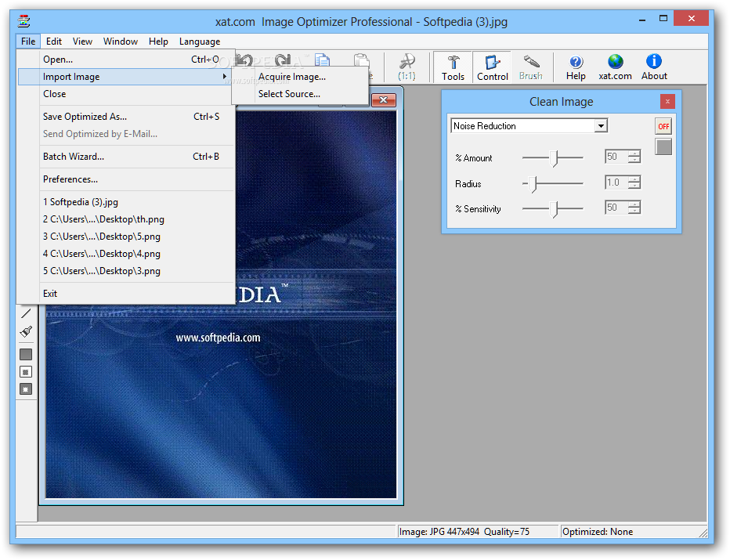Adjust the % Sensitivity slider
The image size is (730, 560).
point(553,209)
